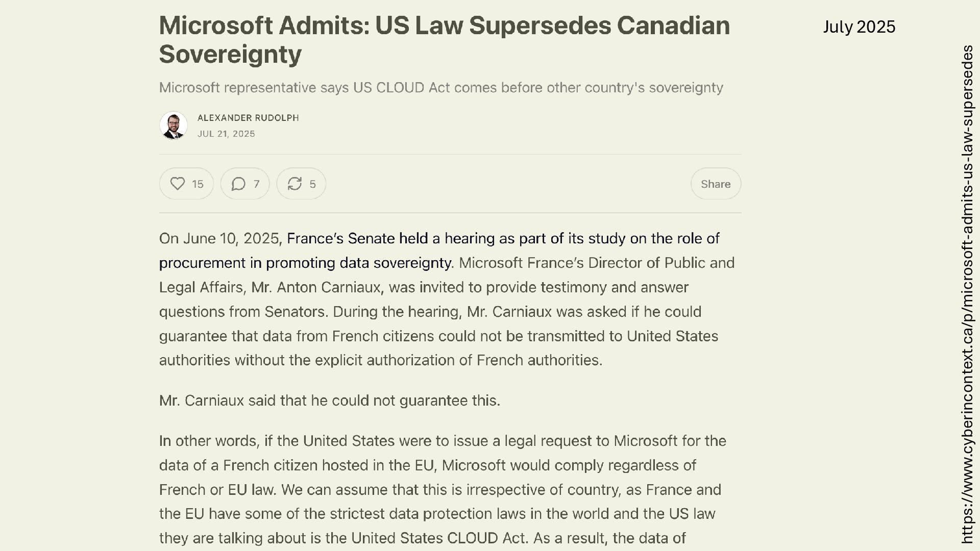Click Alexander Rudolph's avatar photo

(x=174, y=126)
